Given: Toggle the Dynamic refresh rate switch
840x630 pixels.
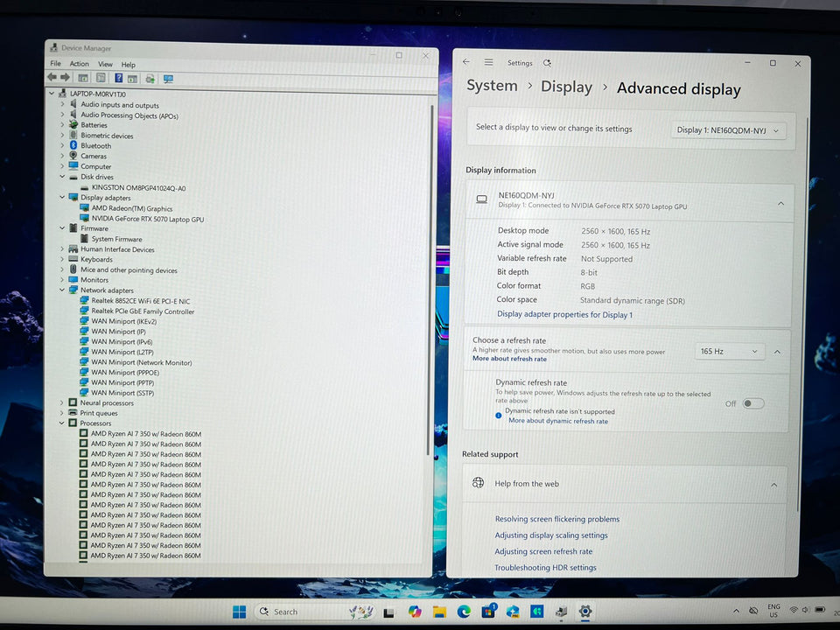Looking at the screenshot, I should tap(752, 404).
